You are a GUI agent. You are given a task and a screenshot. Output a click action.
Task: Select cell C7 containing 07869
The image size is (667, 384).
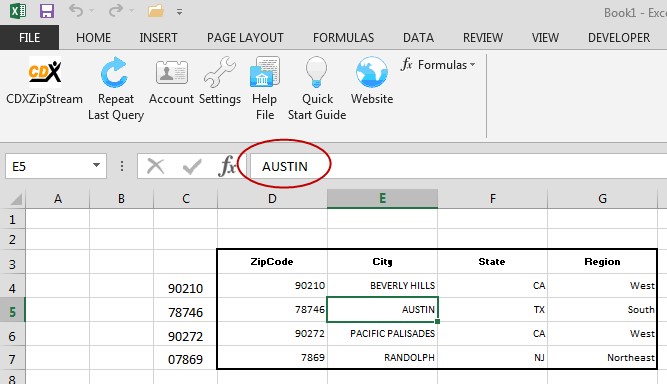click(x=185, y=359)
